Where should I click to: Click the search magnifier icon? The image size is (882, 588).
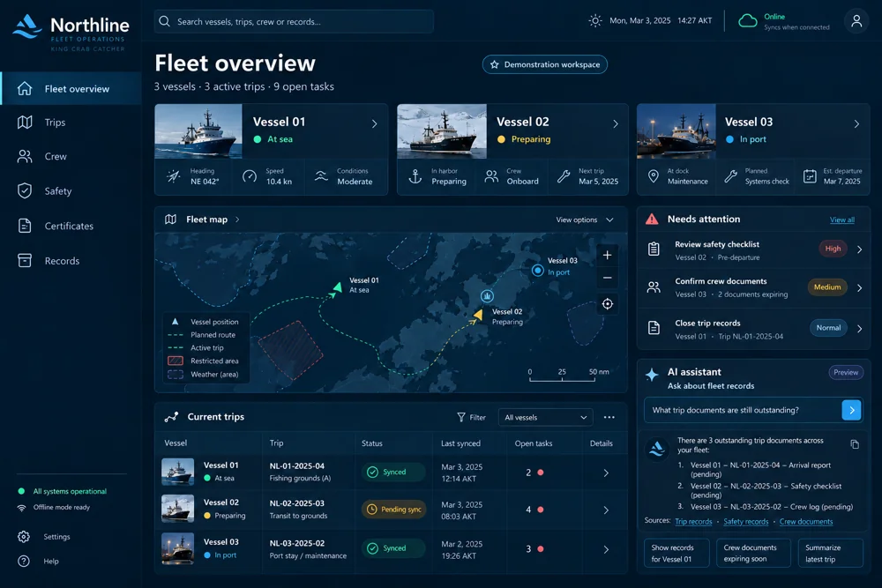[x=164, y=21]
